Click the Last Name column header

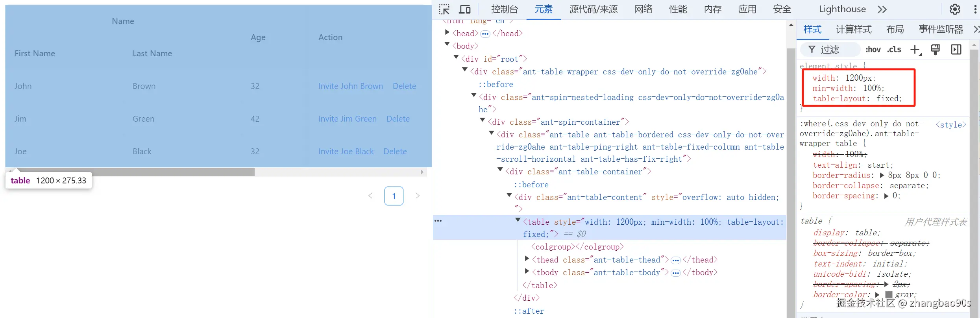click(x=152, y=54)
